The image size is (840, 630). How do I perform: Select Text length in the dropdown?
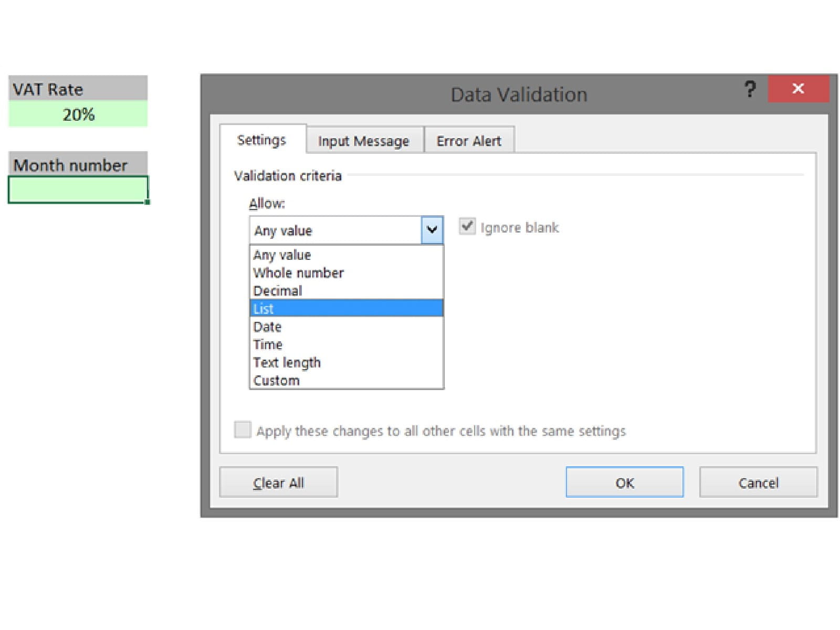(x=287, y=363)
